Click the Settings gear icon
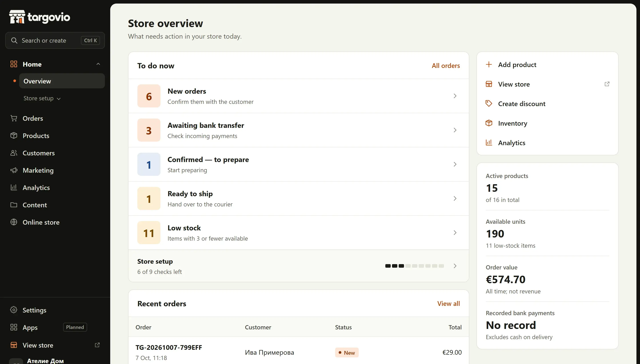Screen dimensions: 640x364 14,310
